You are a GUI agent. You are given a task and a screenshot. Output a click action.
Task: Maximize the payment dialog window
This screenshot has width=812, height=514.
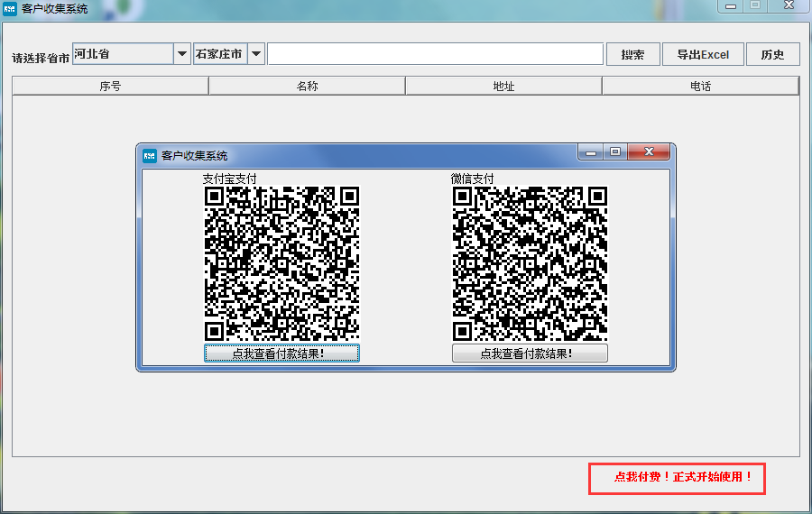pyautogui.click(x=615, y=152)
